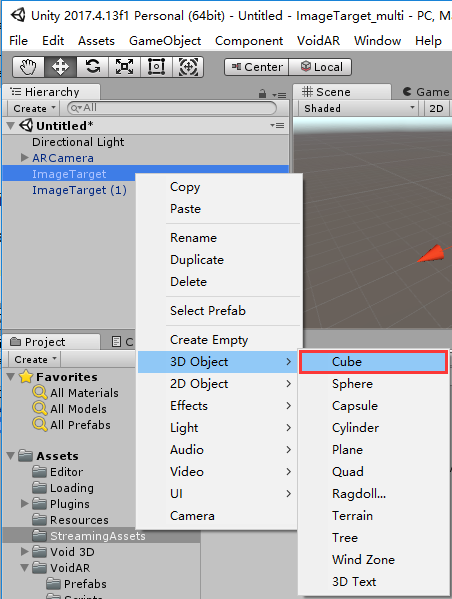This screenshot has width=452, height=599.
Task: Switch to the Game tab
Action: pyautogui.click(x=426, y=92)
